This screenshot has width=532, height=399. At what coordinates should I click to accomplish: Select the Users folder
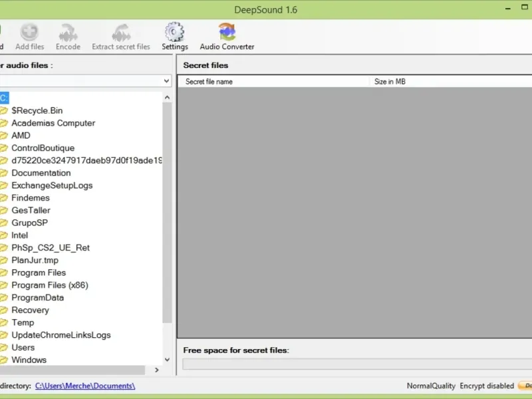click(23, 347)
